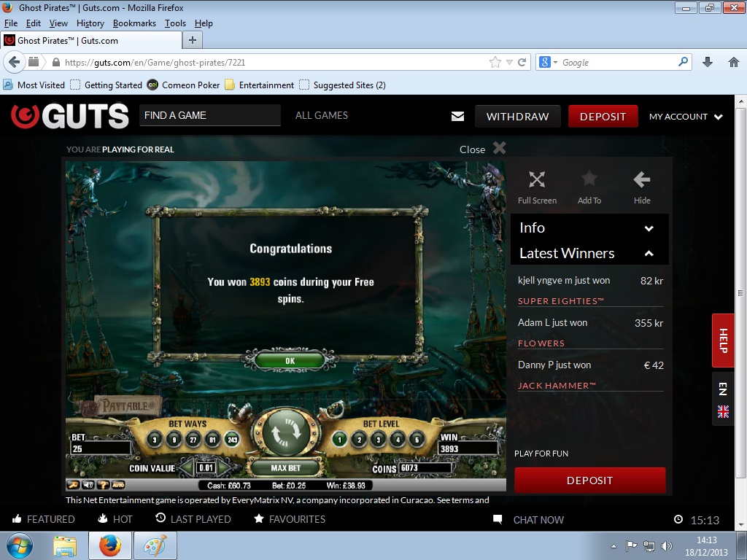Expand the Info section
Viewport: 747px width, 560px height.
point(649,228)
